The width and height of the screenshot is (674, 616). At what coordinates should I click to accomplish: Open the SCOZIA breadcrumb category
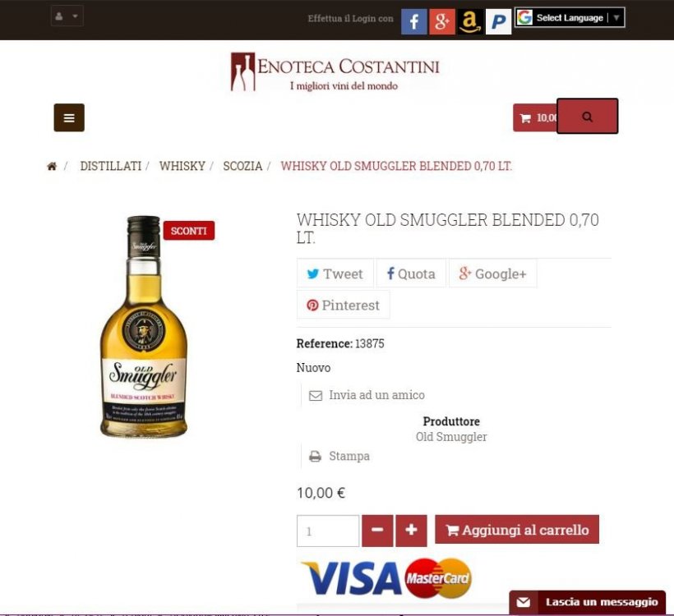[242, 166]
